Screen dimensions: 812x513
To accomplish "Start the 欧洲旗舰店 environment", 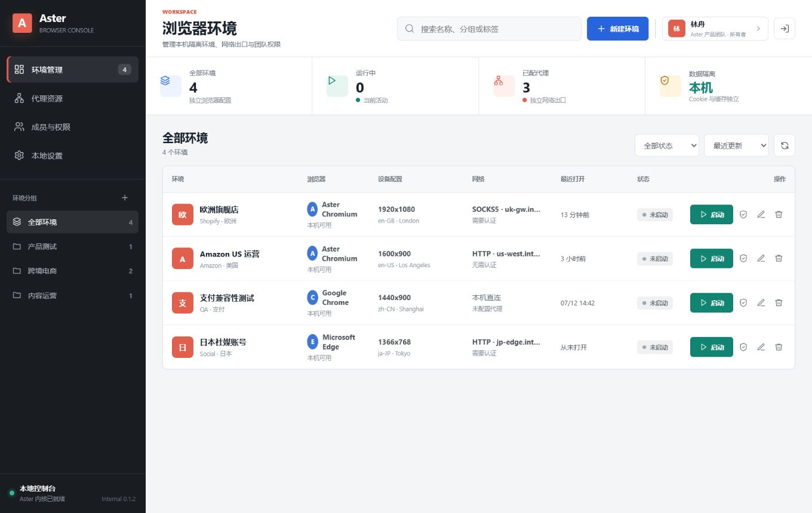I will (712, 214).
